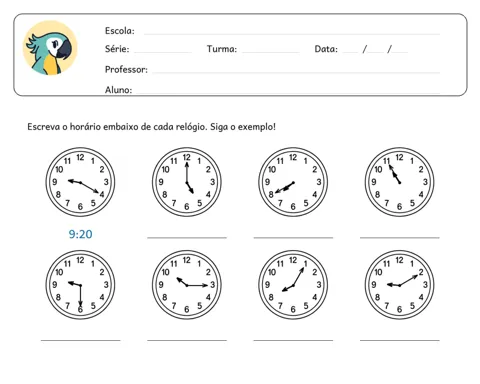Click the example clock showing 9:20
This screenshot has width=480, height=384.
[80, 182]
